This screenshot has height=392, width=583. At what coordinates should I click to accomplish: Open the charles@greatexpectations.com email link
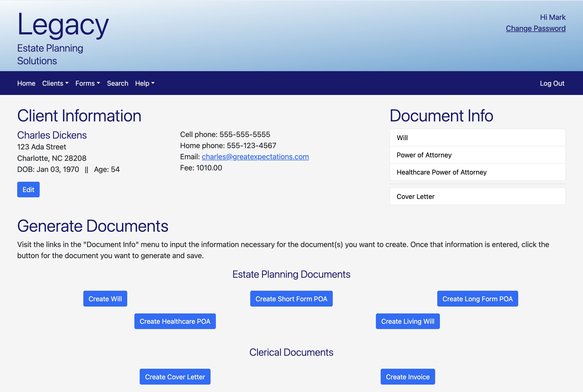pos(255,157)
